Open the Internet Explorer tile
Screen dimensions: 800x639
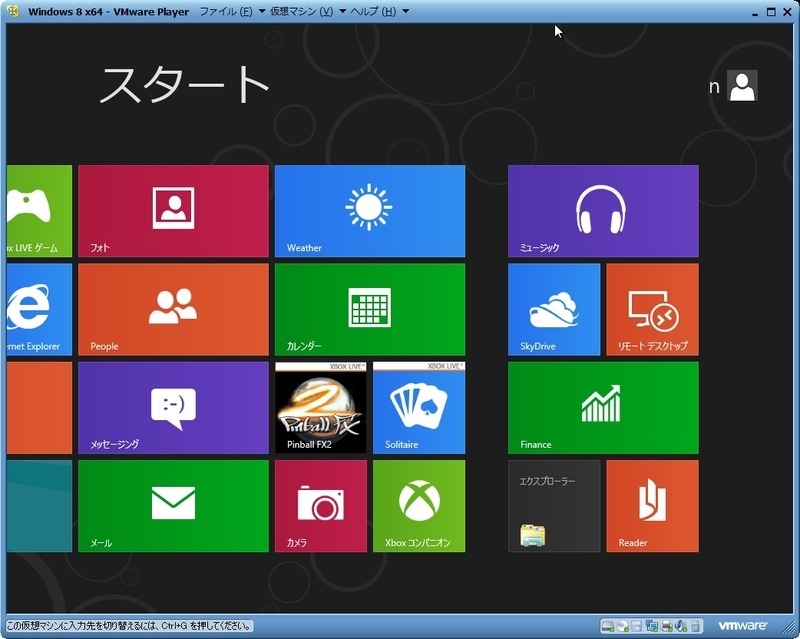(x=39, y=309)
